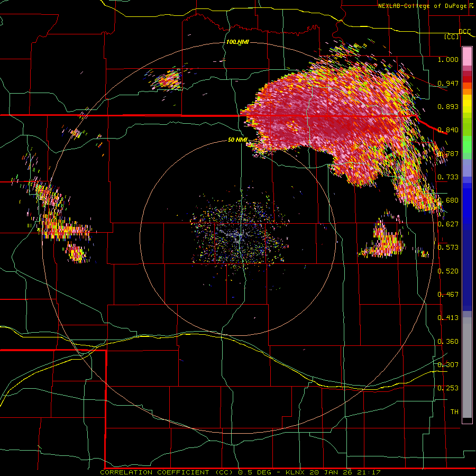Select the 1.000 legend value
Screen dimensions: 476x476
(448, 59)
